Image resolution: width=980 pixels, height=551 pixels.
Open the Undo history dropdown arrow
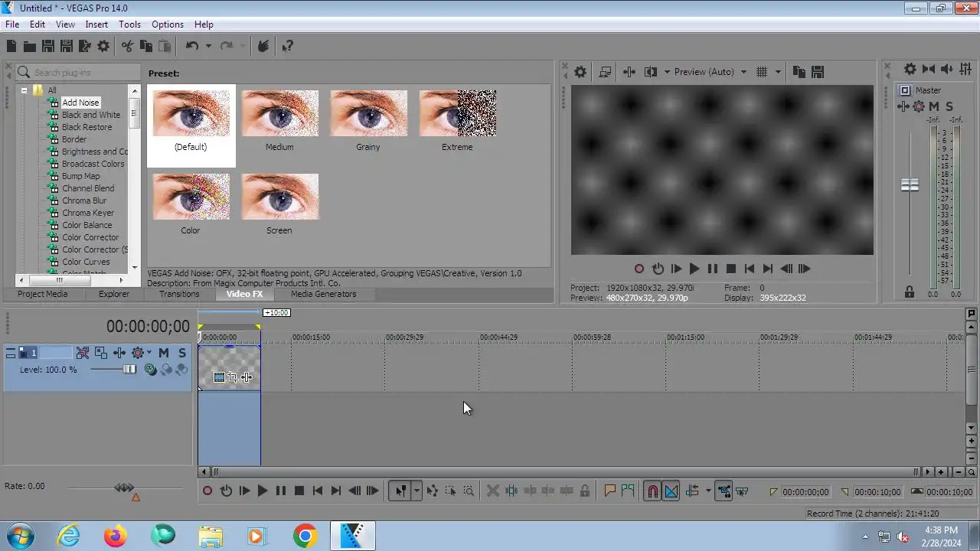point(207,47)
